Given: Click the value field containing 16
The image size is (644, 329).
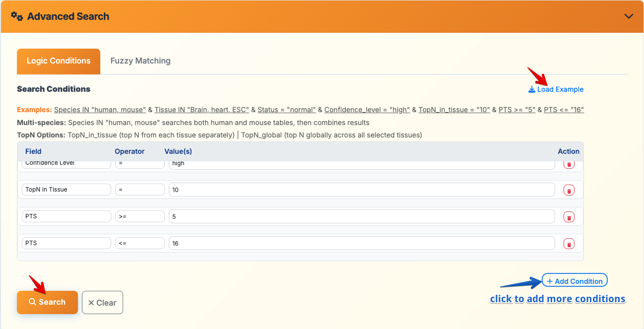Looking at the screenshot, I should pyautogui.click(x=361, y=243).
